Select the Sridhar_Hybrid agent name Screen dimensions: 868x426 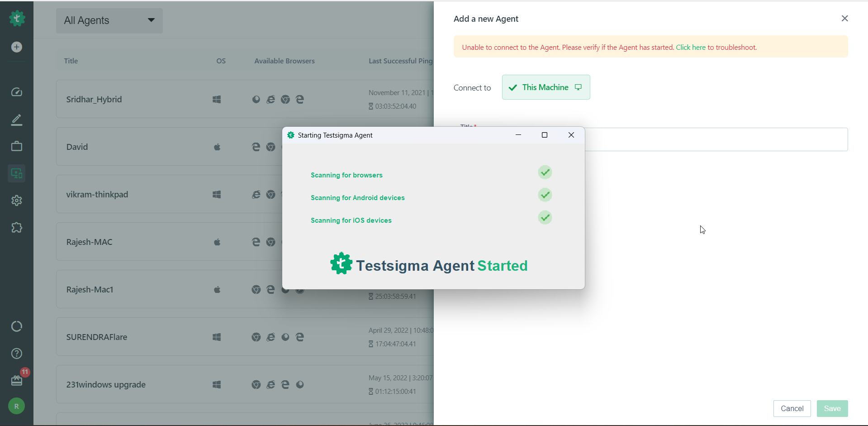[94, 100]
